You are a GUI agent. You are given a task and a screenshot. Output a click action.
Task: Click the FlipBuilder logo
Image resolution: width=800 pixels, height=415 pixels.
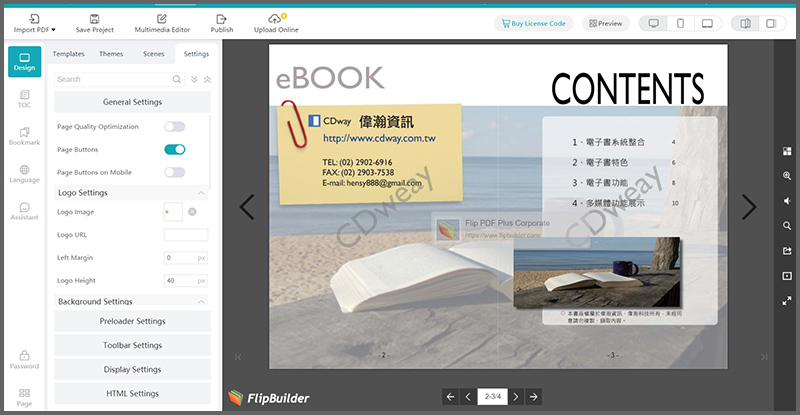[x=269, y=398]
